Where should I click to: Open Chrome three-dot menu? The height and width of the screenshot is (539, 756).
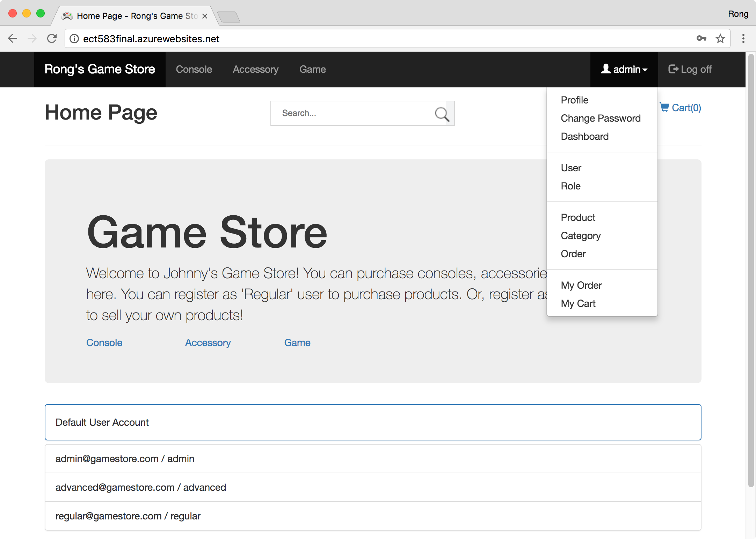tap(743, 38)
